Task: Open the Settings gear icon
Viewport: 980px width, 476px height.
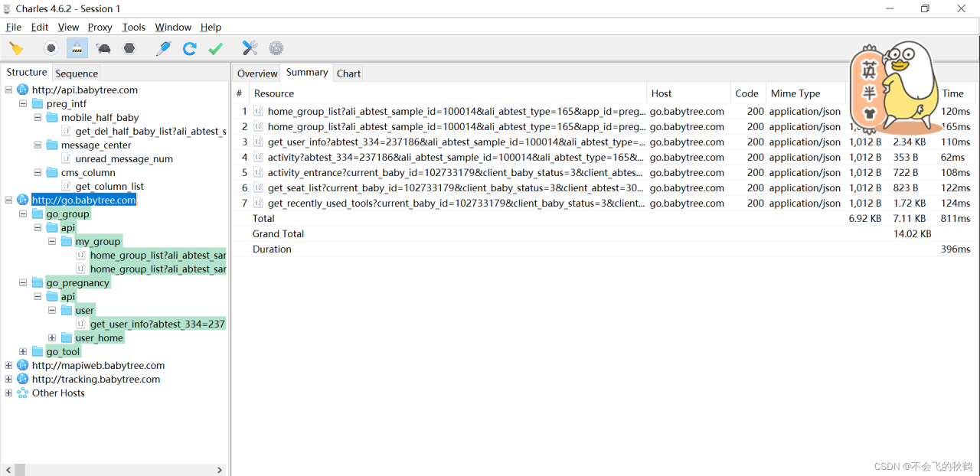Action: click(276, 48)
